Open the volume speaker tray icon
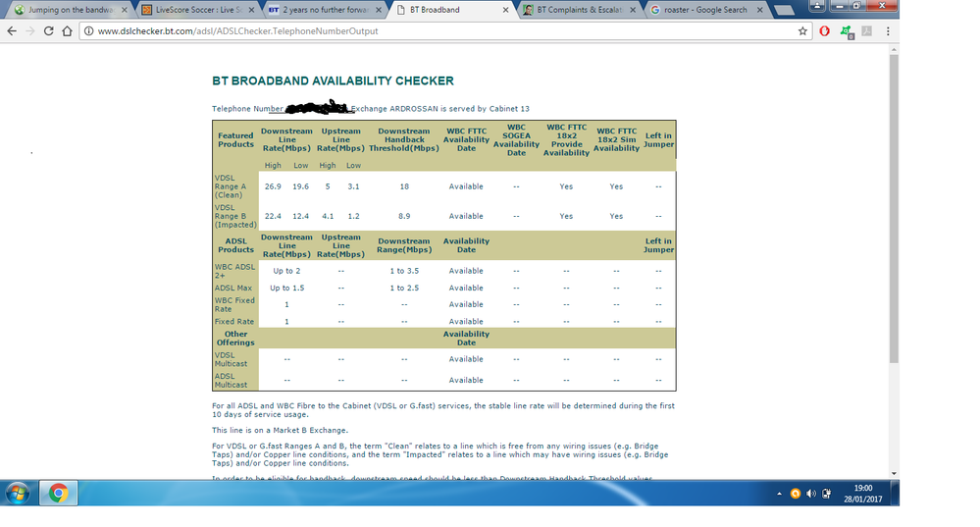Viewport: 980px width, 527px height. (810, 494)
